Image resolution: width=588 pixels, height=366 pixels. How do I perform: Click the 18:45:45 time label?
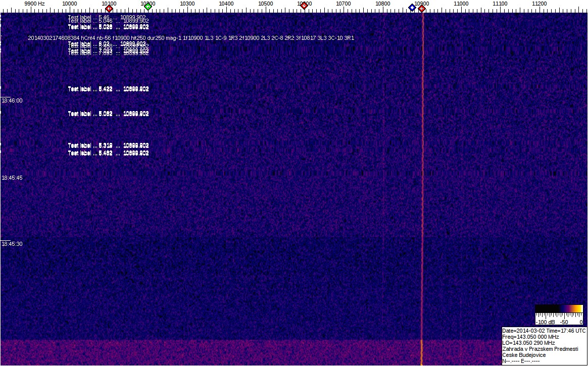(12, 178)
